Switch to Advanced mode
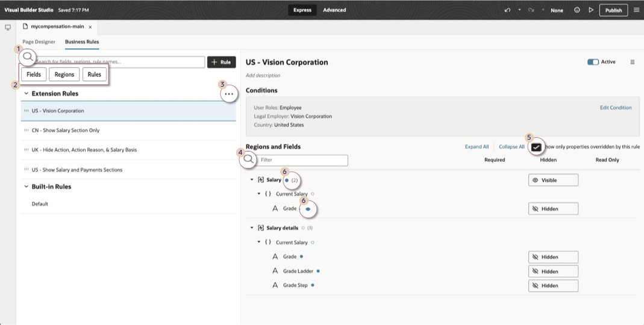 (334, 10)
